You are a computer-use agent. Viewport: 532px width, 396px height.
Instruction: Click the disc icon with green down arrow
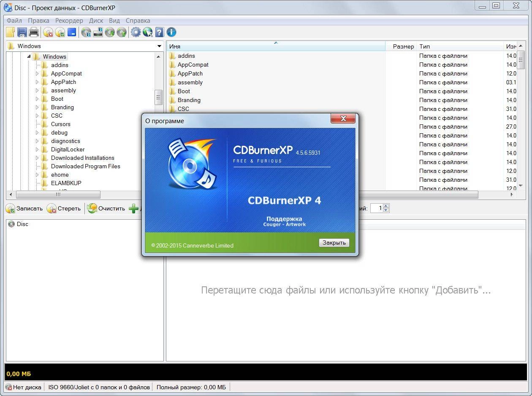[x=110, y=32]
